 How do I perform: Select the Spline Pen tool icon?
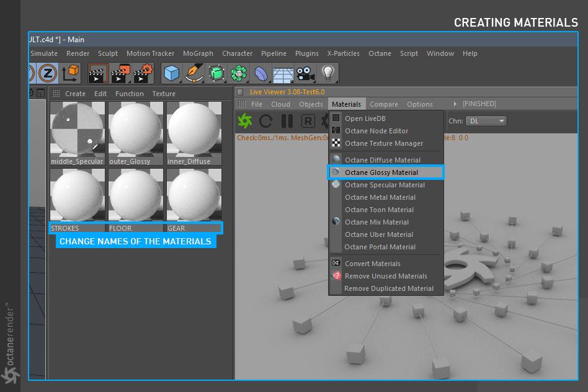coord(194,74)
